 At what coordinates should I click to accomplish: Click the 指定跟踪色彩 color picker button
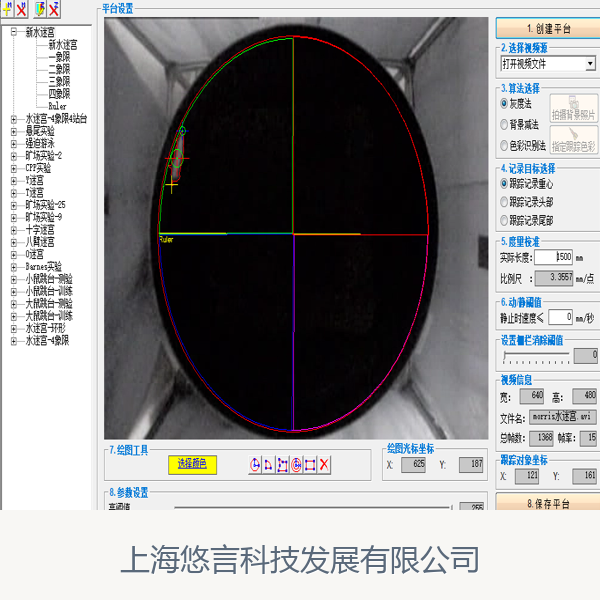coord(573,140)
